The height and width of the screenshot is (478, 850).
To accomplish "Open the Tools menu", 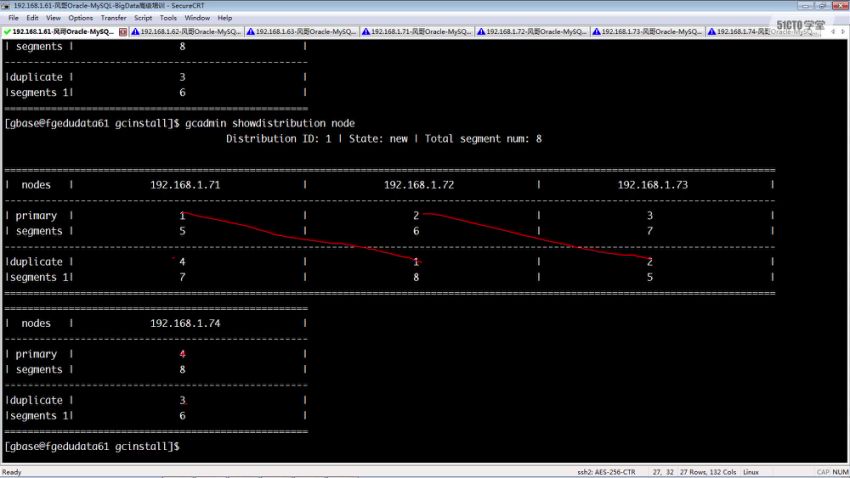I will pyautogui.click(x=168, y=18).
